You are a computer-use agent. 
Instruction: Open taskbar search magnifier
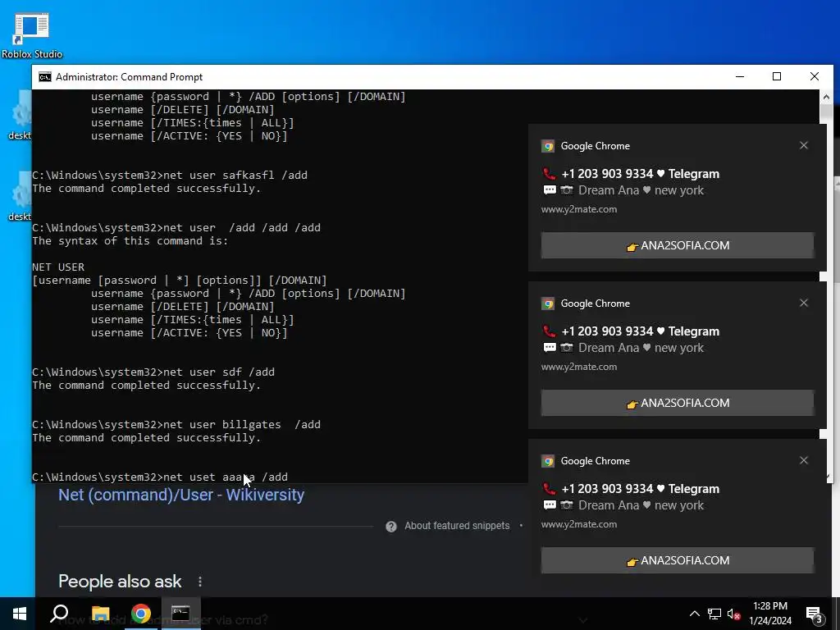(x=59, y=614)
